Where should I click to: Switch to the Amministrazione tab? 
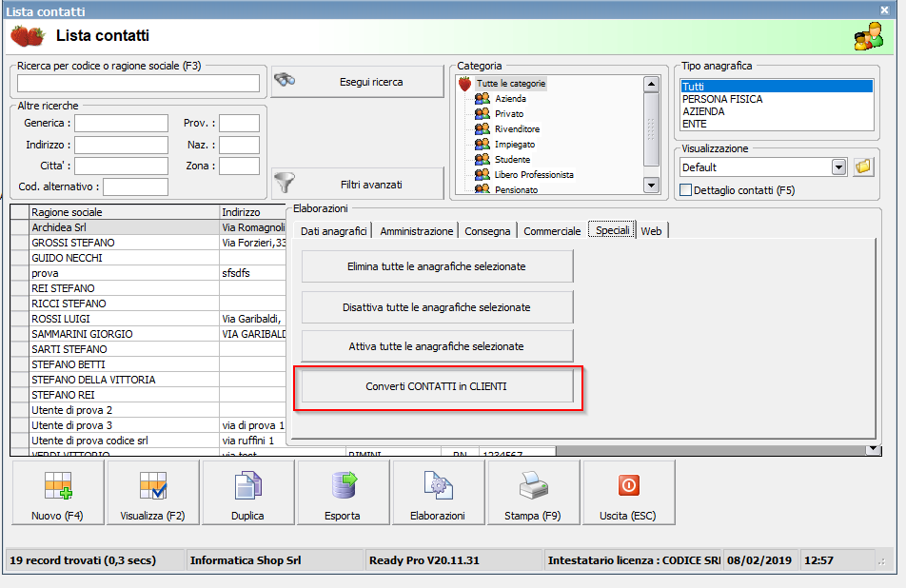coord(417,231)
